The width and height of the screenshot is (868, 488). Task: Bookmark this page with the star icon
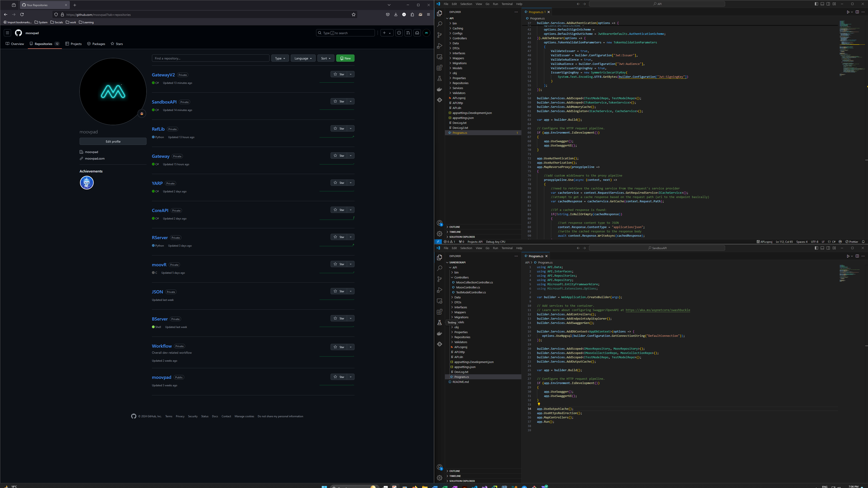pyautogui.click(x=353, y=14)
